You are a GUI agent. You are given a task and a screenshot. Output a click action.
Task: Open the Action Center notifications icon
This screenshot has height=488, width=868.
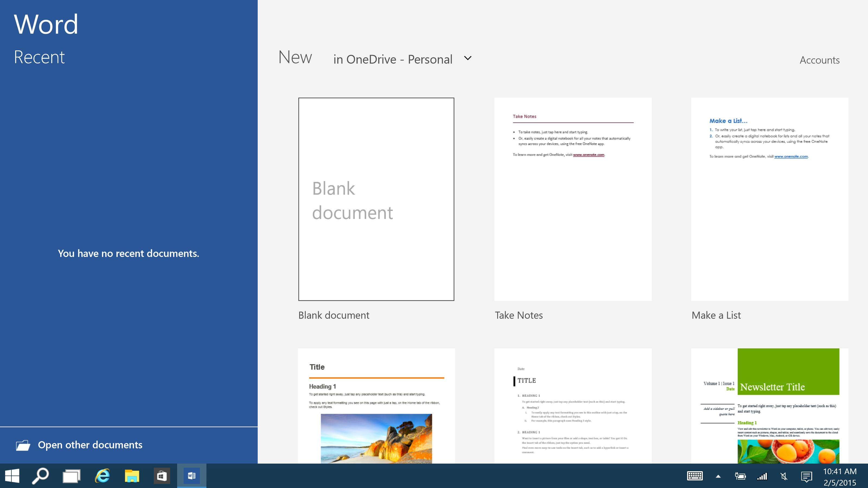tap(806, 476)
